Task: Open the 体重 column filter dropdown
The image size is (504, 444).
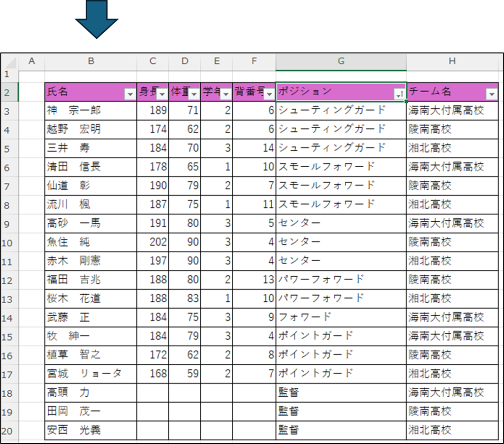Action: tap(194, 94)
